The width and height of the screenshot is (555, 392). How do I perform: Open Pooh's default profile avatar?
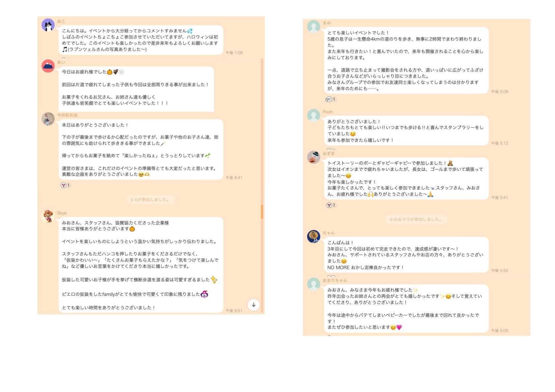(x=313, y=115)
